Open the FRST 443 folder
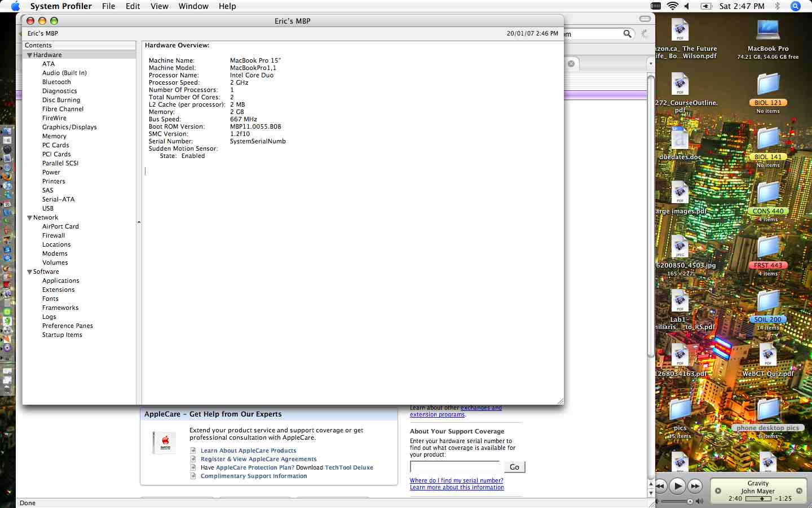Screen dimensions: 812x508 tap(768, 247)
